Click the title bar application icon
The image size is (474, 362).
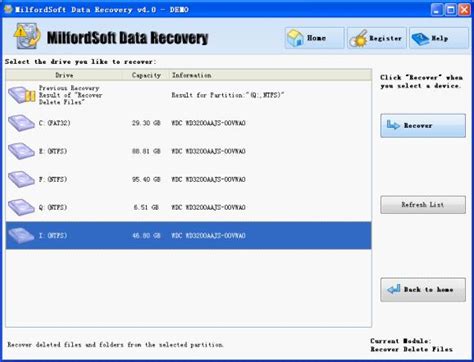(8, 9)
